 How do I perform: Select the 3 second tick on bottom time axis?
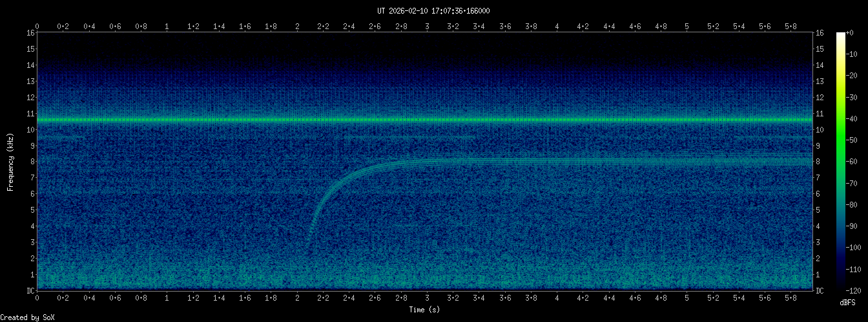click(427, 297)
